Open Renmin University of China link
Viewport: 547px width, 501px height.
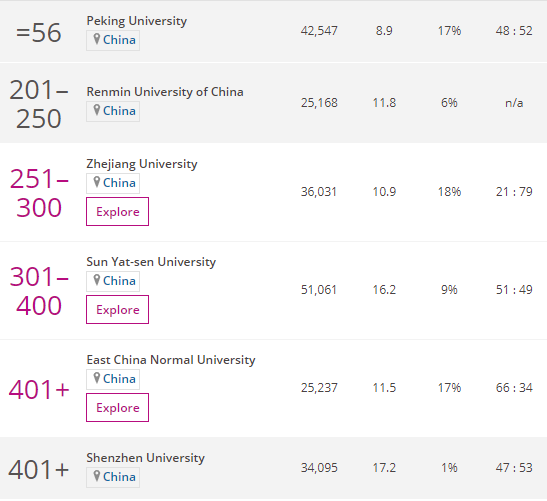(x=165, y=92)
